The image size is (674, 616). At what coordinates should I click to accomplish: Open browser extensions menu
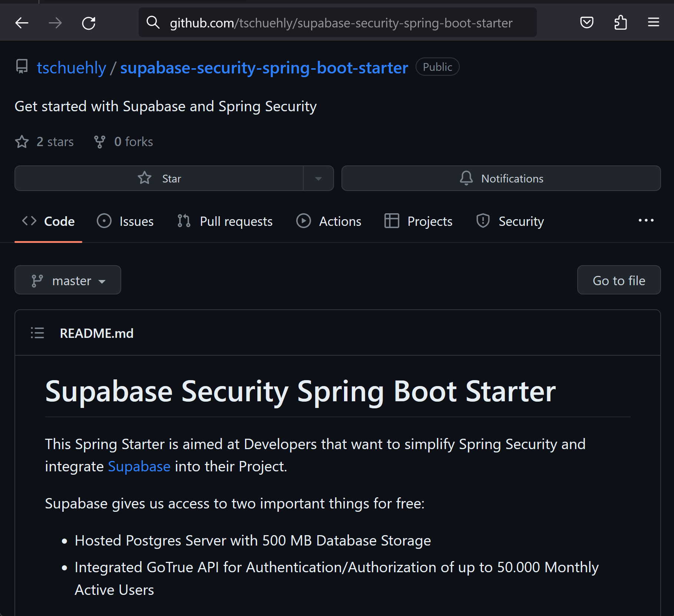coord(620,23)
